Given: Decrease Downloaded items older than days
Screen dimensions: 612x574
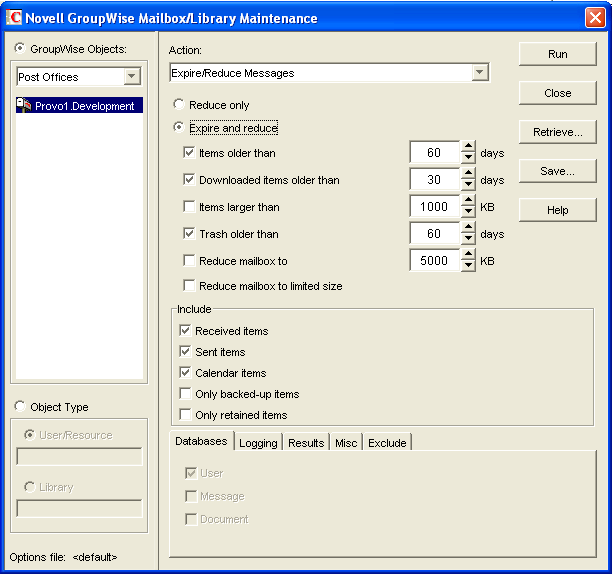Looking at the screenshot, I should click(468, 184).
